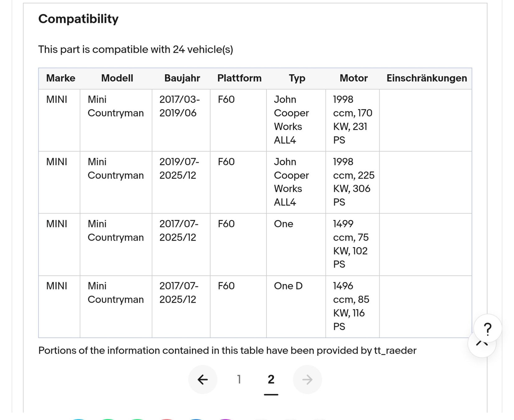
Task: Click the disabled next page arrow
Action: coord(307,379)
